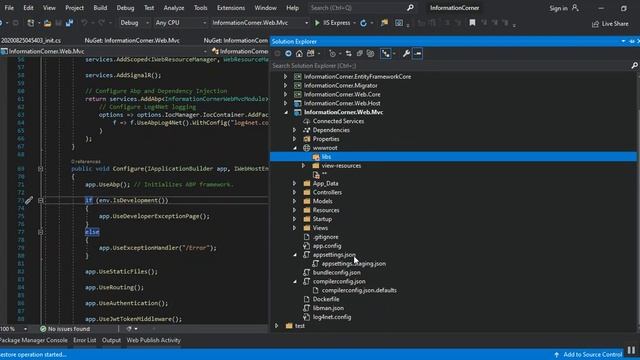Collapse the InformationCorner.Web.Mvc project node

pos(286,112)
